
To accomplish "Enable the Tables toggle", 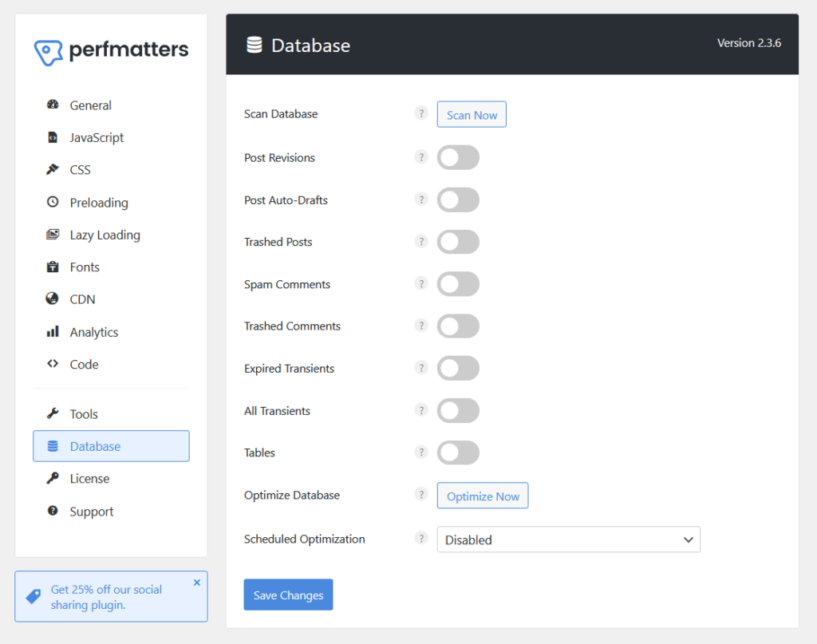I will tap(458, 452).
